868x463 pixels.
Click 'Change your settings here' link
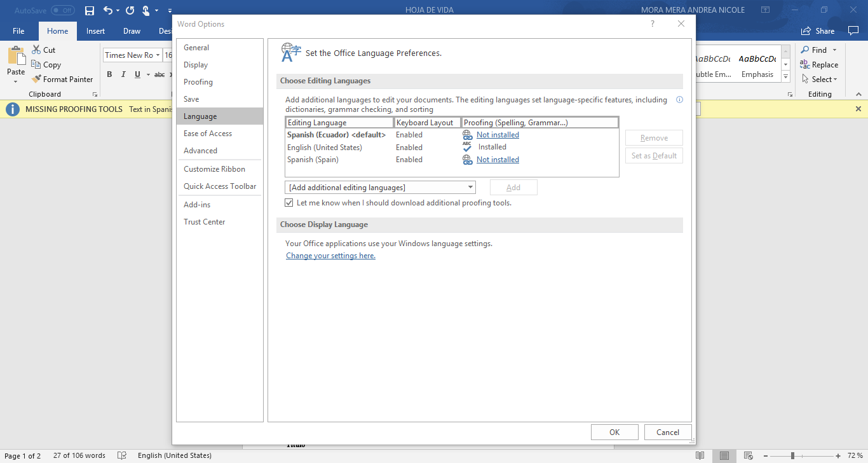coord(330,256)
